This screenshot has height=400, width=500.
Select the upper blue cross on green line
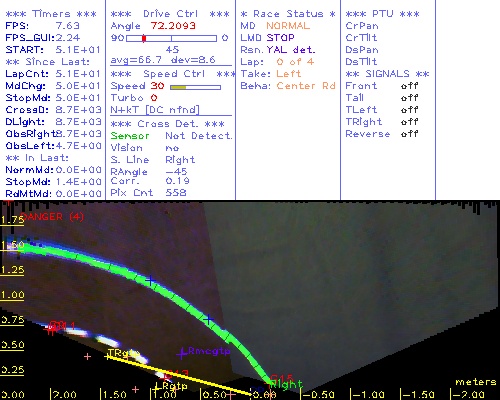150,280
